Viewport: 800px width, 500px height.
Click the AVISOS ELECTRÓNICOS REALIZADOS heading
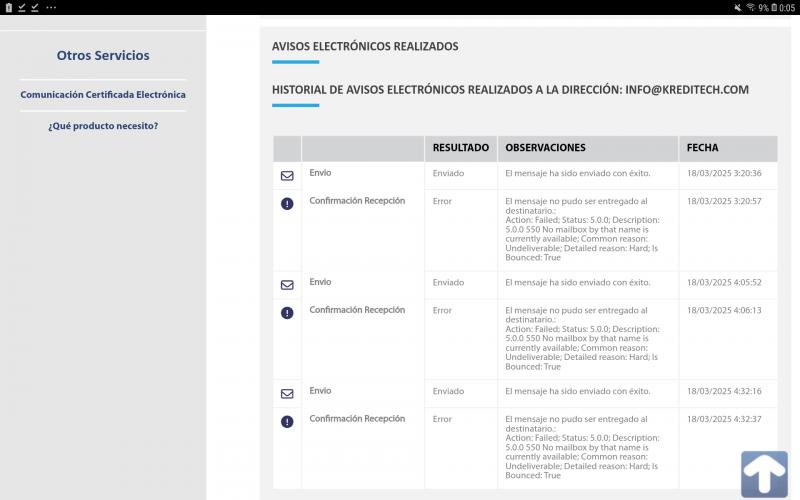[x=365, y=46]
